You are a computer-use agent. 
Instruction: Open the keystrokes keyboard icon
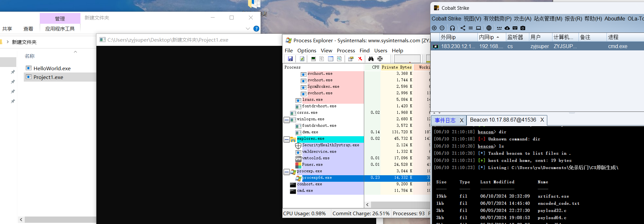[x=515, y=28]
